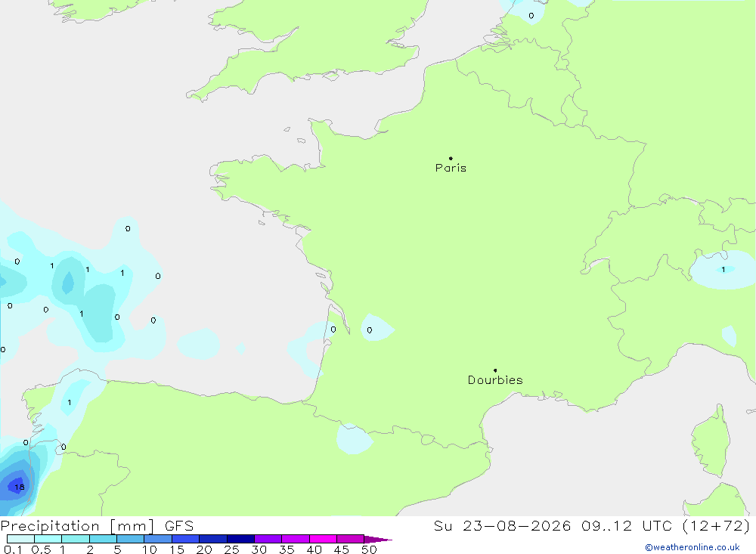Open the weatheronline.co.uk copyright link
Screen dimensions: 756x554
coord(692,547)
